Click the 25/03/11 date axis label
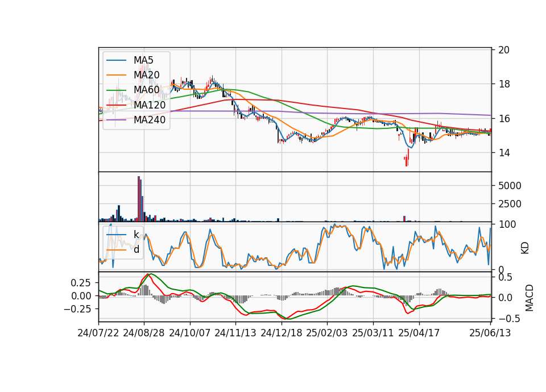This screenshot has height=392, width=546. pos(373,333)
